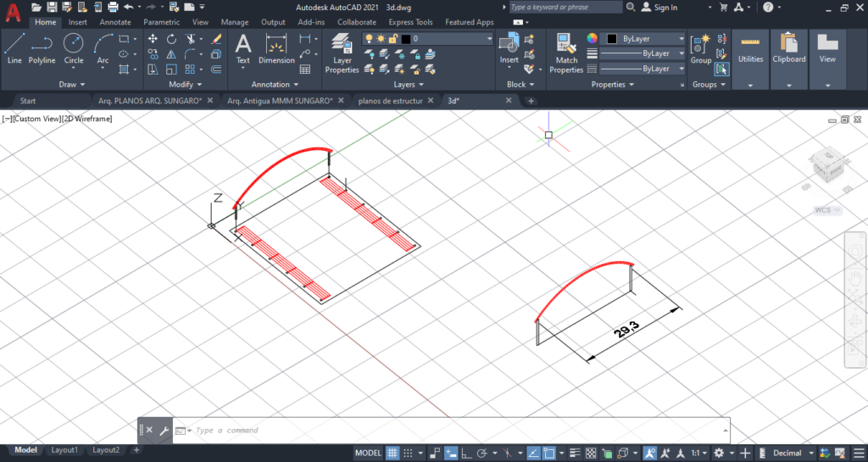Click the Match Properties tool
The image size is (868, 462).
click(x=566, y=53)
